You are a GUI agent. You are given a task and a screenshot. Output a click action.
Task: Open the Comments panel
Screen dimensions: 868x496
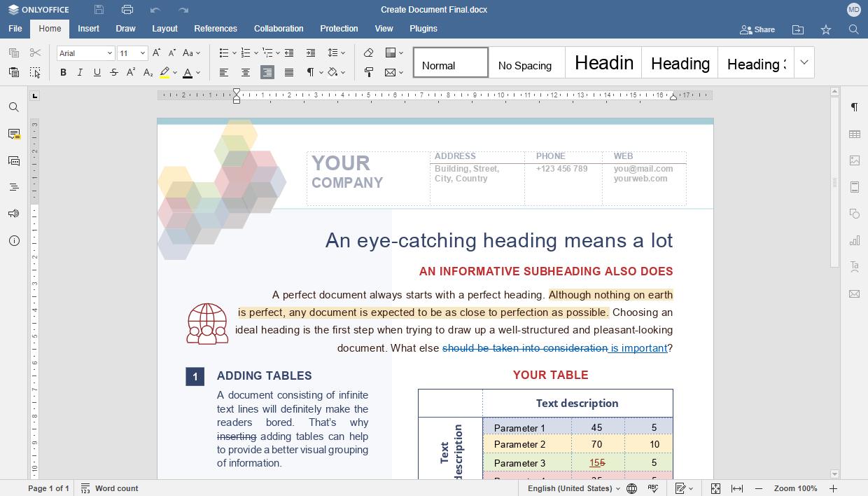click(x=14, y=134)
